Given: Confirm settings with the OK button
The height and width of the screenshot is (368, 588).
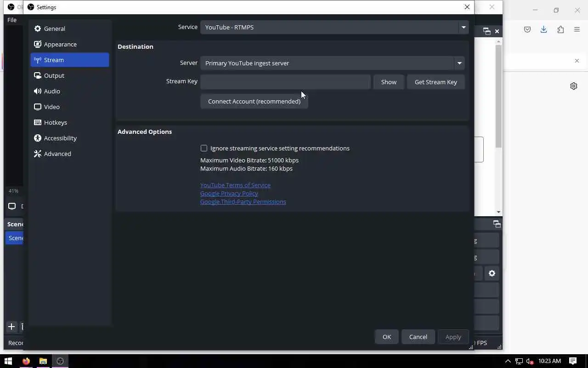Looking at the screenshot, I should 387,337.
